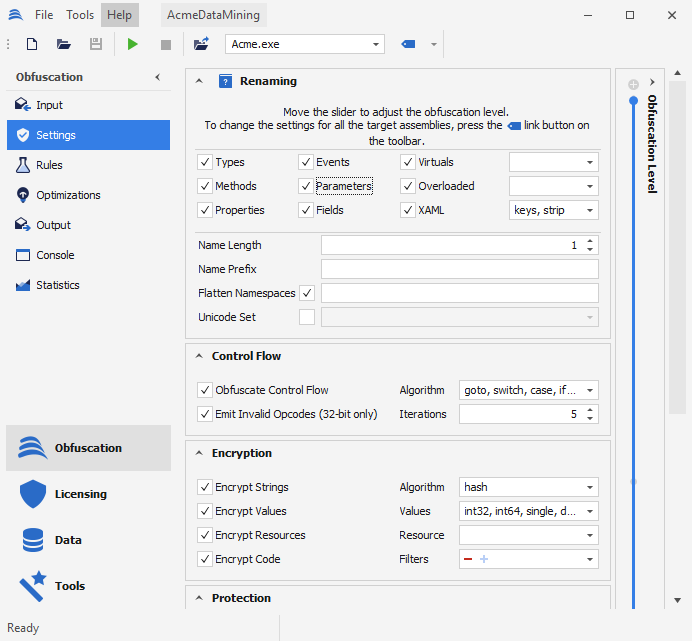Click the Stop square toolbar icon
This screenshot has height=641, width=692.
pyautogui.click(x=166, y=44)
